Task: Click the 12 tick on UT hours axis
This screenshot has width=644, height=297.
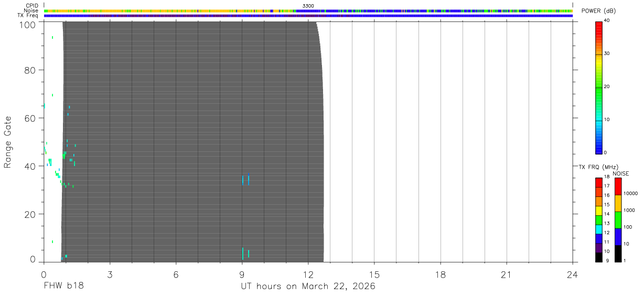Action: click(x=308, y=274)
